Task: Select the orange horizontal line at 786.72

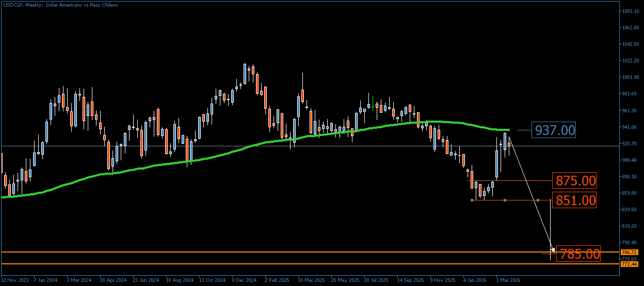Action: (x=310, y=252)
